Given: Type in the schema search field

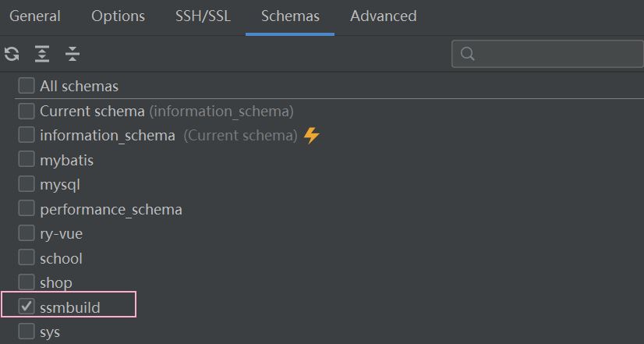Looking at the screenshot, I should point(554,54).
